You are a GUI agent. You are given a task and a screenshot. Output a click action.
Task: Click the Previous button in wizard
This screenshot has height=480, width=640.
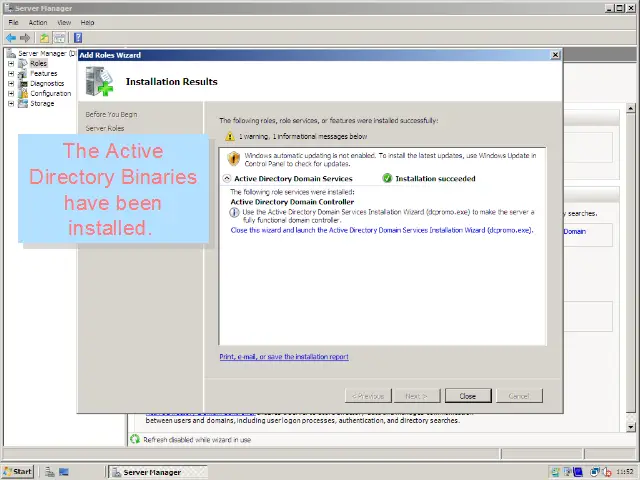368,396
